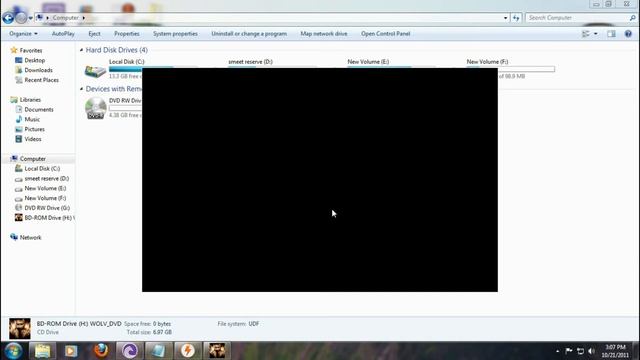
Task: Click in the Search Computer field
Action: point(577,18)
